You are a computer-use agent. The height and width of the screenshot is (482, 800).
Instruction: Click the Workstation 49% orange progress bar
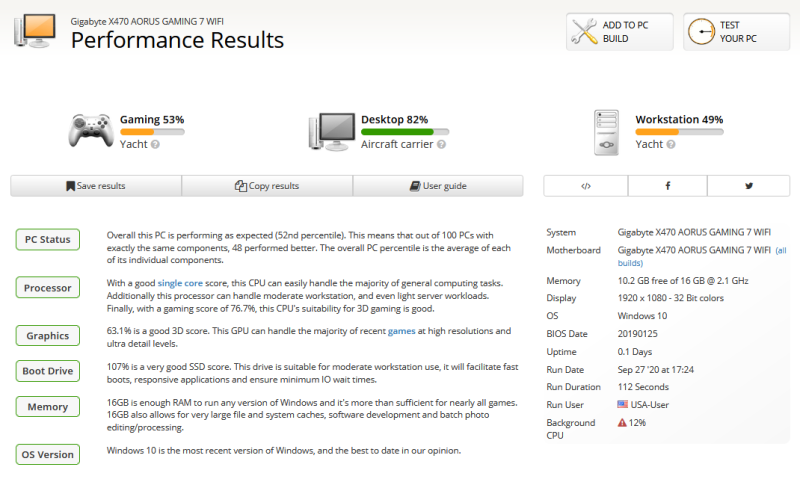[x=679, y=132]
